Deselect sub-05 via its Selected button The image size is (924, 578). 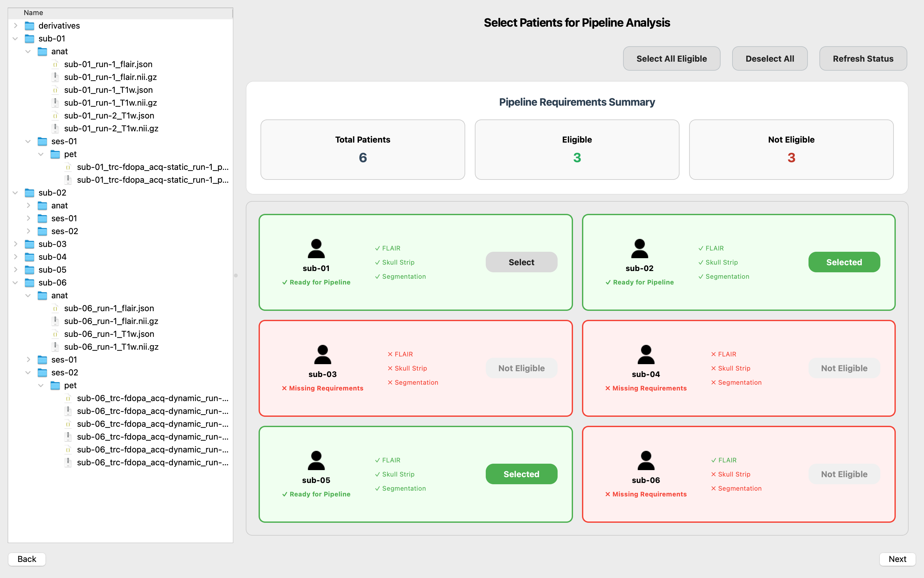(x=521, y=474)
